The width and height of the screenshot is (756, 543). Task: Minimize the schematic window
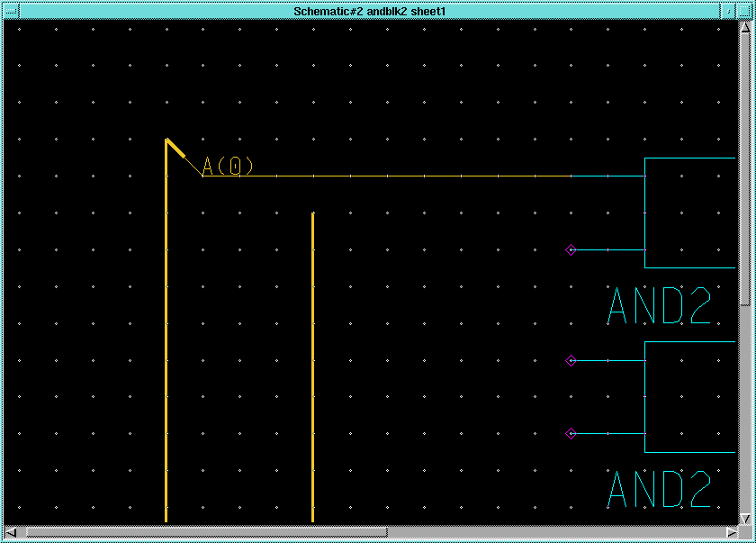[x=728, y=11]
